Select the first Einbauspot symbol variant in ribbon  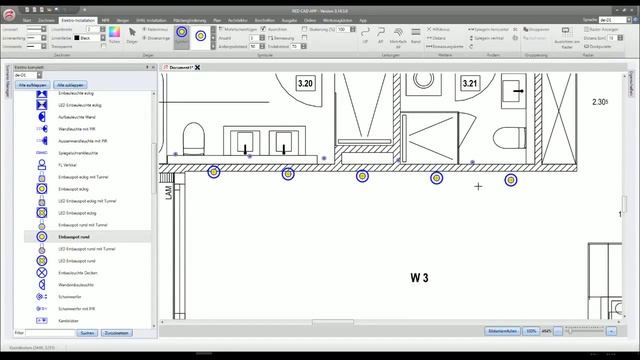182,37
